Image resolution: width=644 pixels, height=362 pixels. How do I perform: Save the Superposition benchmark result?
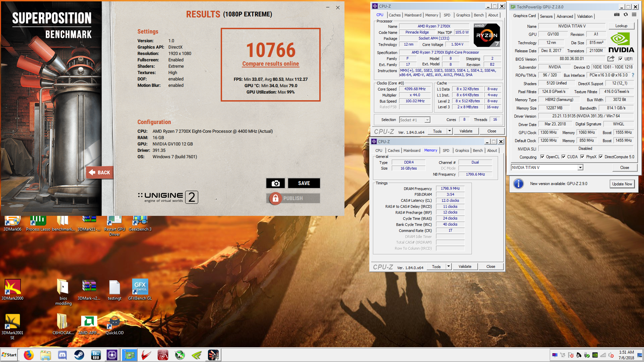304,183
